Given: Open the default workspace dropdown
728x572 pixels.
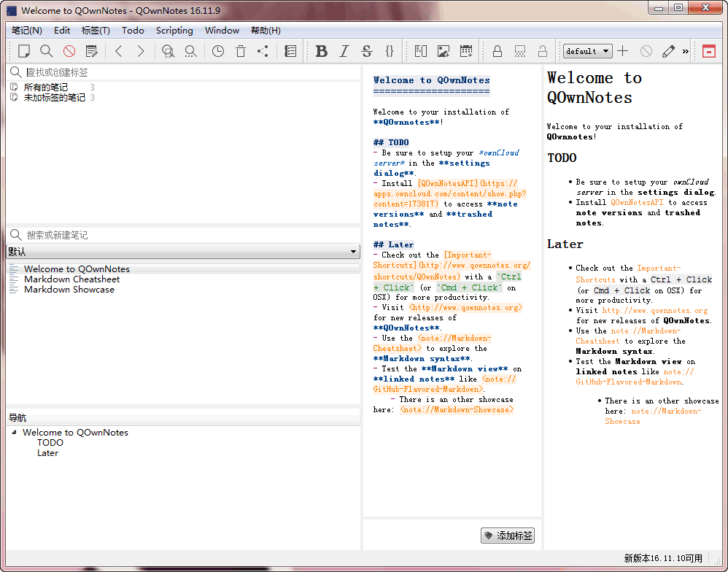Looking at the screenshot, I should click(588, 51).
